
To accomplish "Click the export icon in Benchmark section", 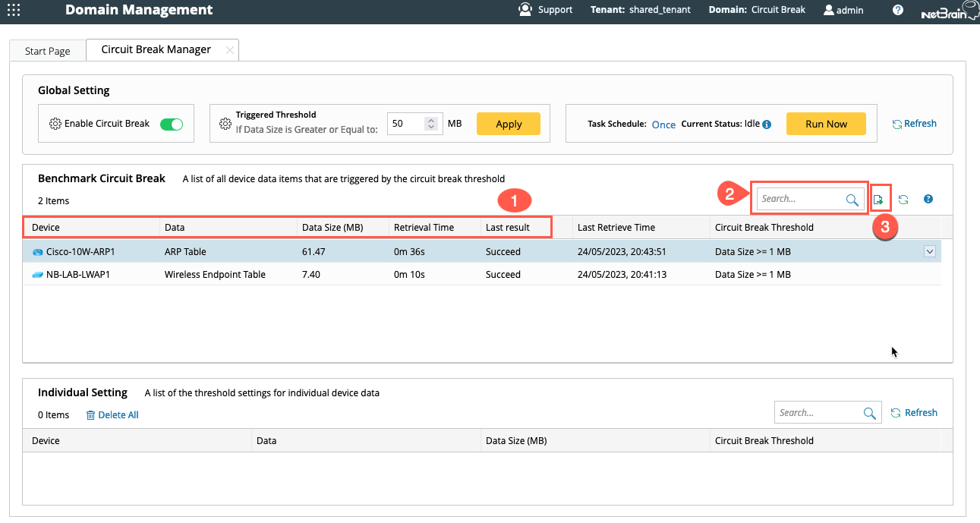I will click(878, 200).
